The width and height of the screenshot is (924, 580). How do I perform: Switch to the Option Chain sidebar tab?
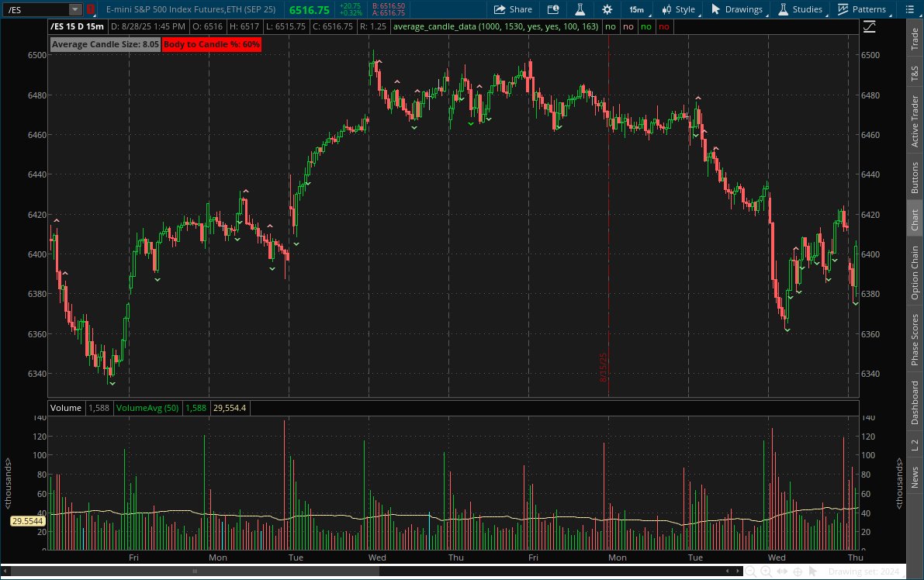(x=915, y=273)
